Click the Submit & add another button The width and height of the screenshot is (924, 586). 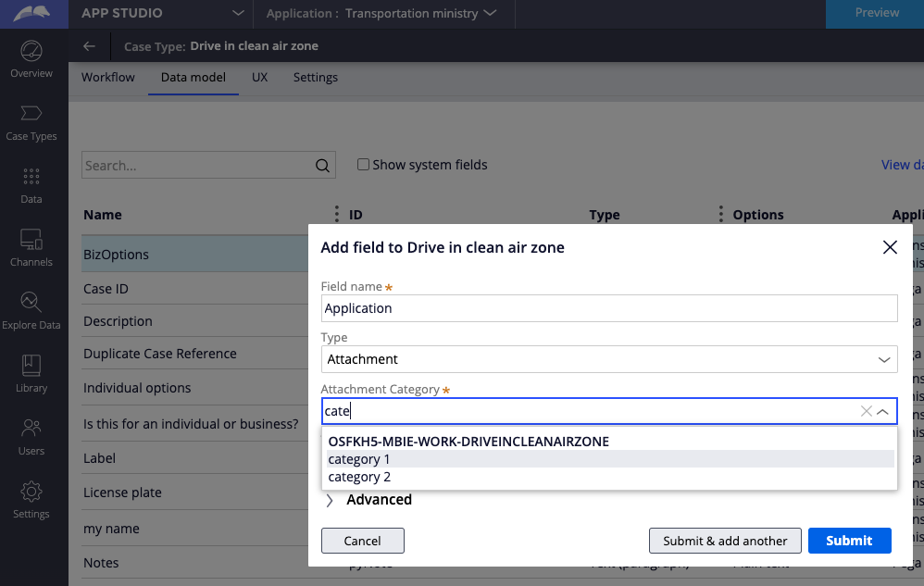725,541
